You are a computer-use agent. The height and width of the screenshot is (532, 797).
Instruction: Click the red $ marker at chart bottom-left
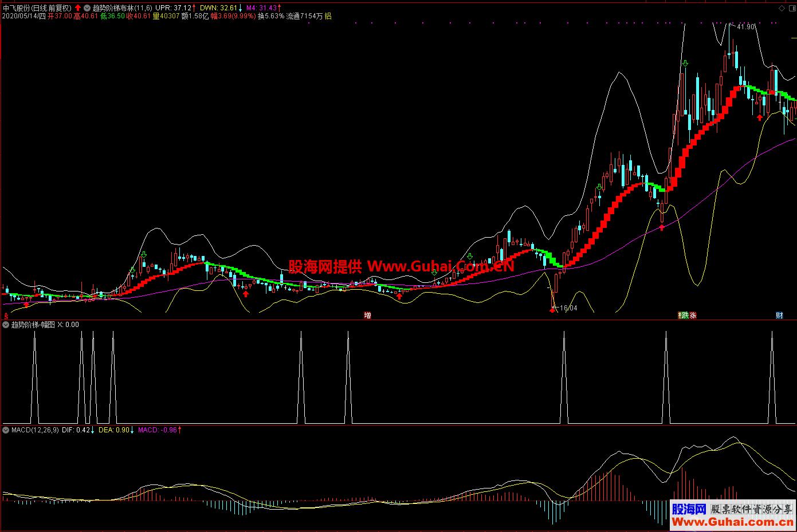6,316
